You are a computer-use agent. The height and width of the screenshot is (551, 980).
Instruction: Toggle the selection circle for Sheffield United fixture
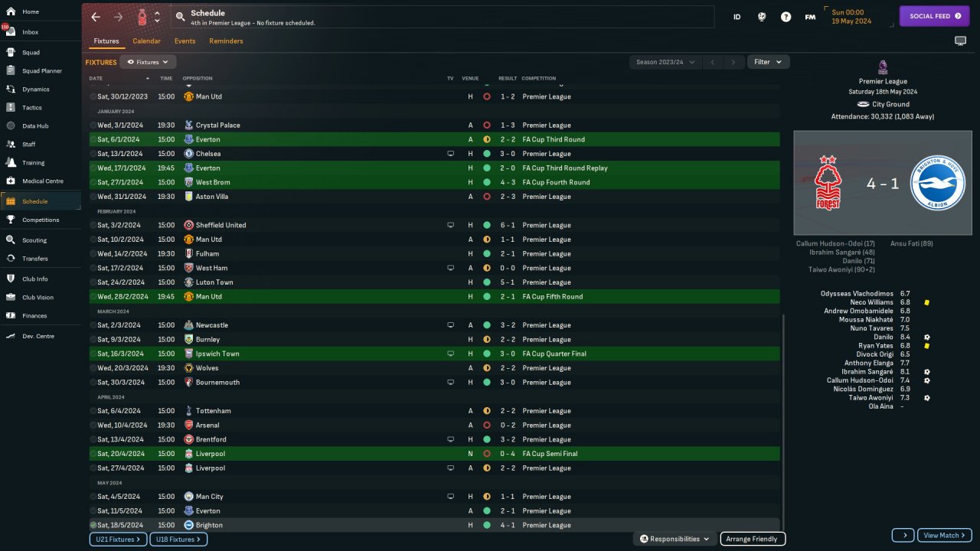point(93,225)
